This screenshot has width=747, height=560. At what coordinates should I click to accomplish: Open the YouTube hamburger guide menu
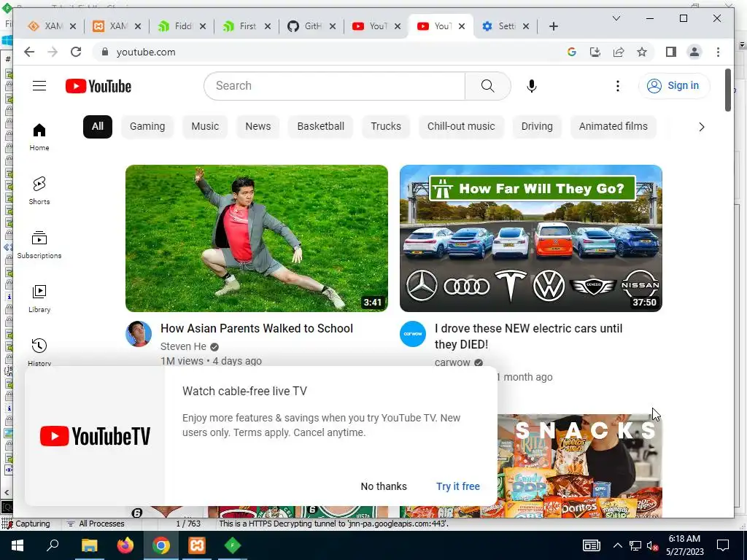tap(39, 86)
